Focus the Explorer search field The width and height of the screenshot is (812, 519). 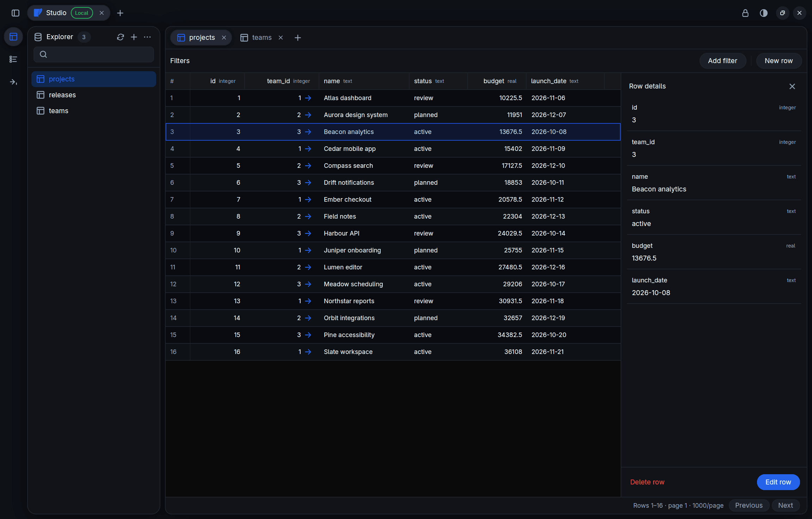pos(94,54)
